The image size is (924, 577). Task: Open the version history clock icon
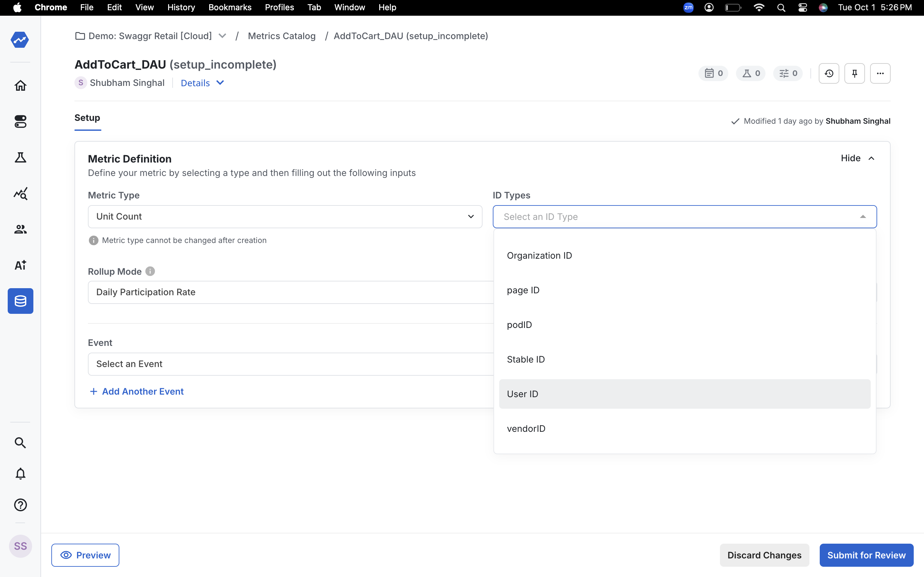828,73
